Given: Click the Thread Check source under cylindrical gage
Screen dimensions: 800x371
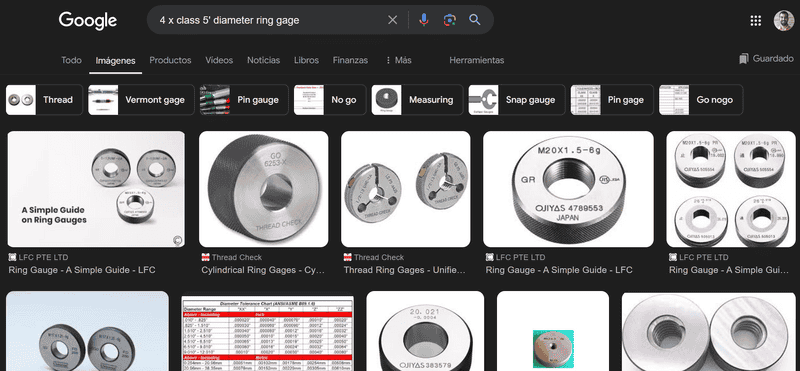Looking at the screenshot, I should point(232,257).
